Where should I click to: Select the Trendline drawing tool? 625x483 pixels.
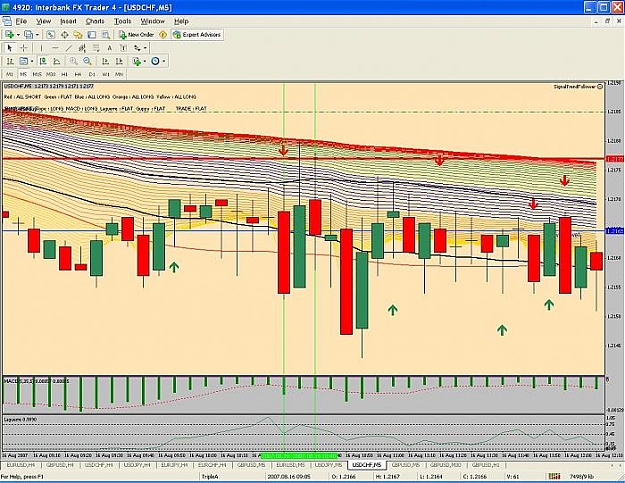click(x=69, y=48)
